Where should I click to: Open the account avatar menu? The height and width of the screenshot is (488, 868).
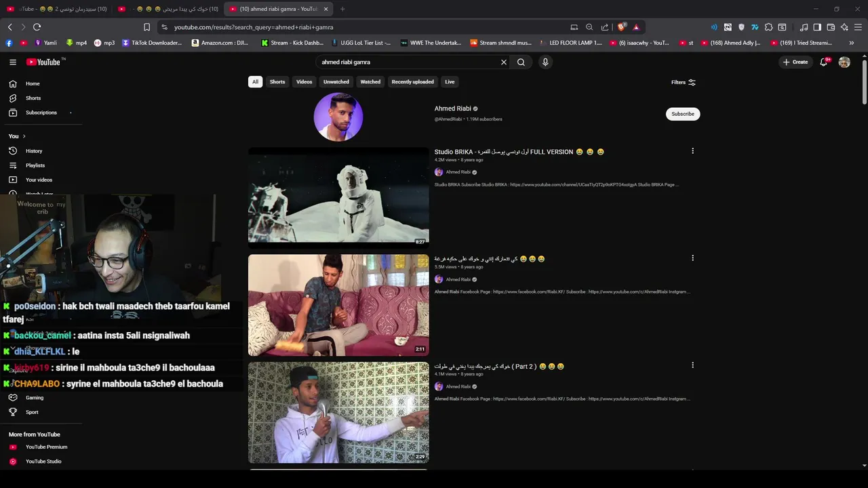pyautogui.click(x=844, y=62)
